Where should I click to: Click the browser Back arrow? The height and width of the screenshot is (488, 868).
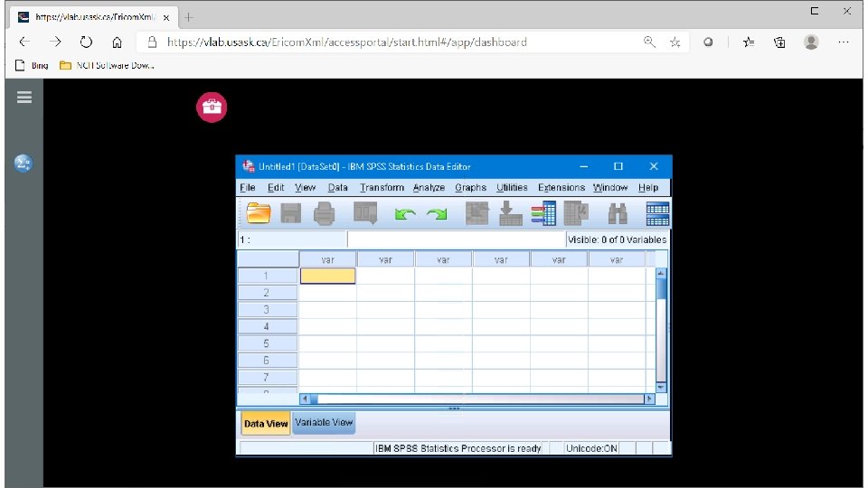tap(24, 42)
